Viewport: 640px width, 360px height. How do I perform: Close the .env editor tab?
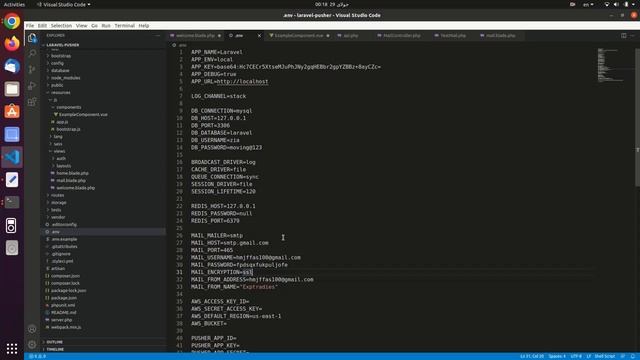click(259, 36)
